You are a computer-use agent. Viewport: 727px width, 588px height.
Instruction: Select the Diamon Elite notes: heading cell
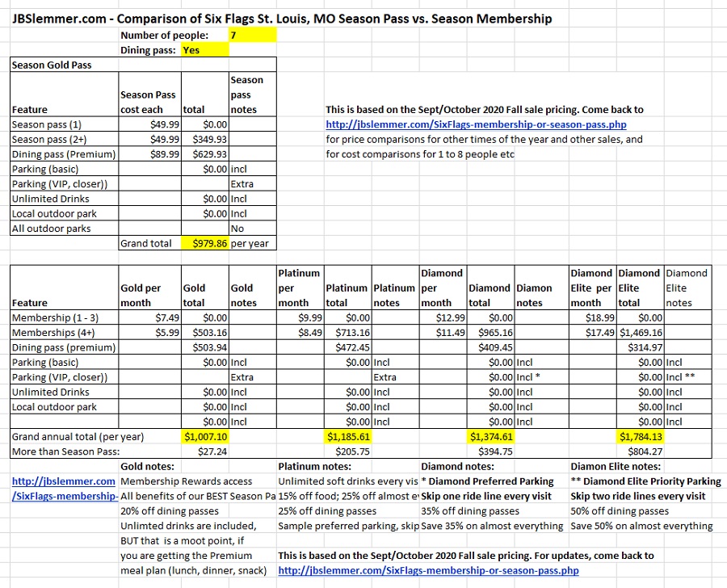click(616, 467)
